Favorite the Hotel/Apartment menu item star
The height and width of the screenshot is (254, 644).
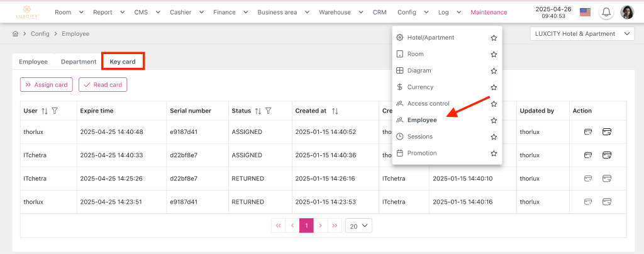[494, 38]
